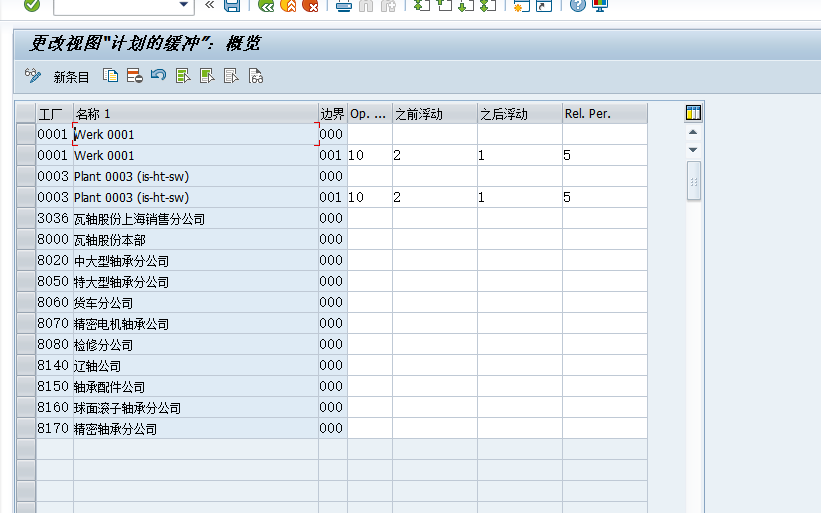Click the select-all corner box of table

[26, 114]
